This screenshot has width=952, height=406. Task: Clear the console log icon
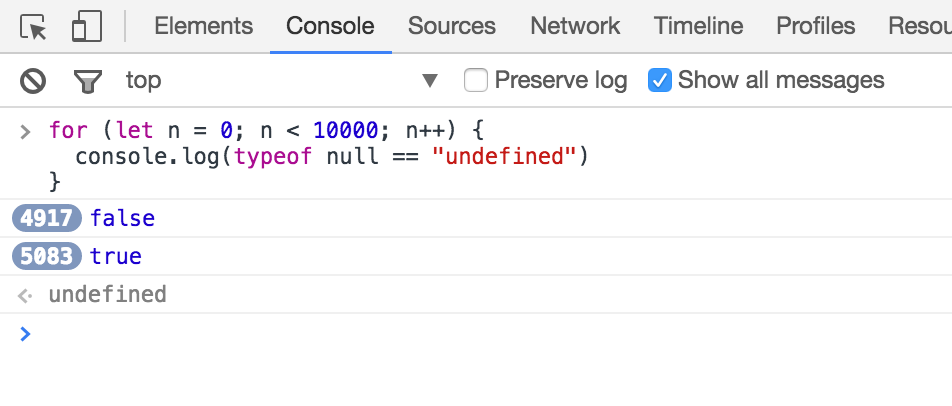[x=34, y=80]
